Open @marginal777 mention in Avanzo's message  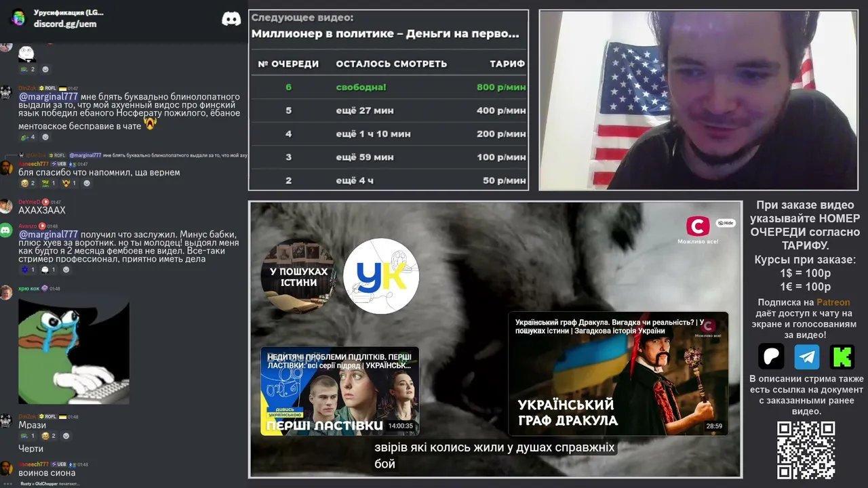click(x=48, y=235)
